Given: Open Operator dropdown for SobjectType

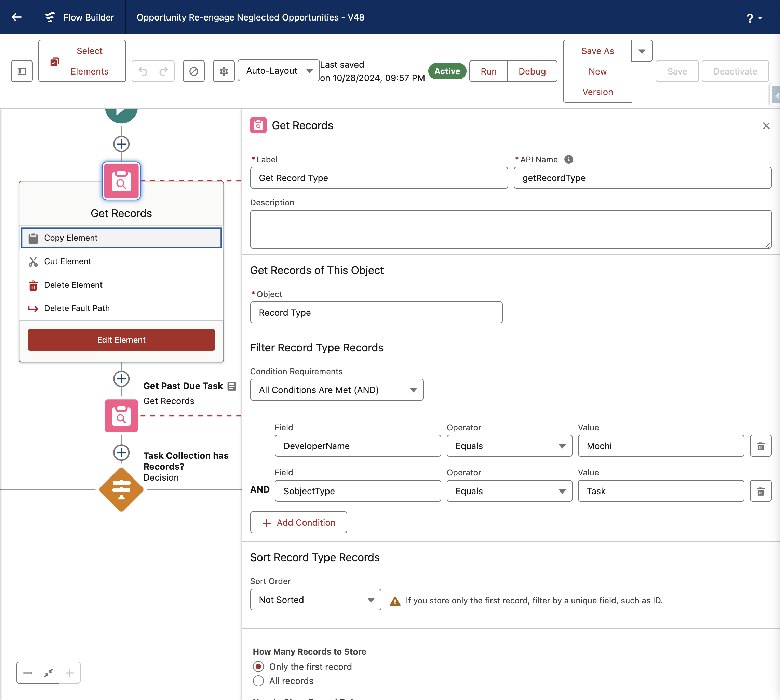Looking at the screenshot, I should coord(510,491).
